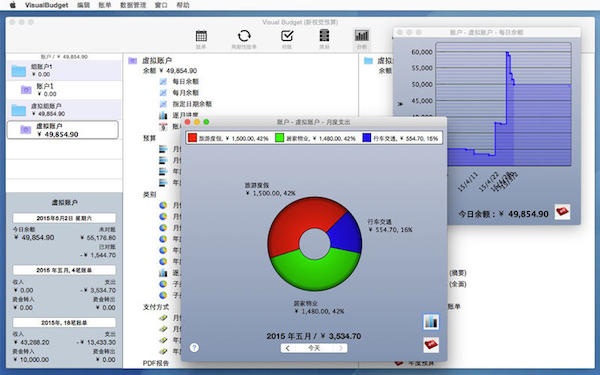Image resolution: width=600 pixels, height=375 pixels.
Task: Open the 数据管理 menu
Action: [x=133, y=5]
